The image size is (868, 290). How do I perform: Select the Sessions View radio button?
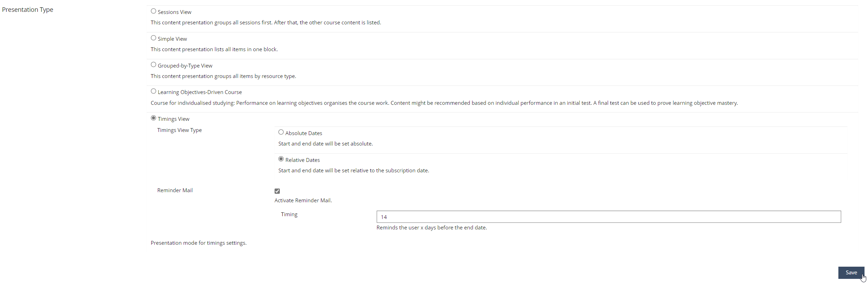tap(153, 11)
